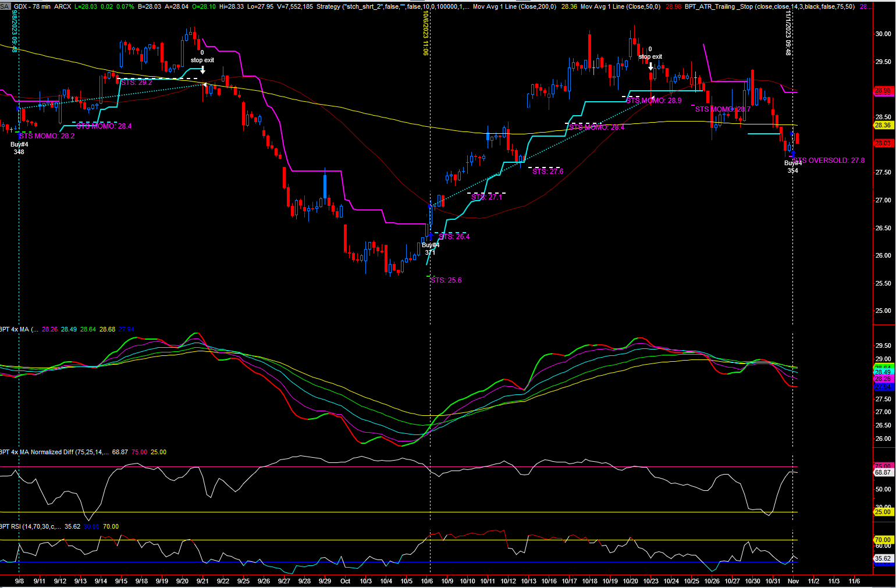Screen dimensions: 896x588
Task: Click the STS OVERSOLD: 27.8 text label
Action: (x=829, y=161)
